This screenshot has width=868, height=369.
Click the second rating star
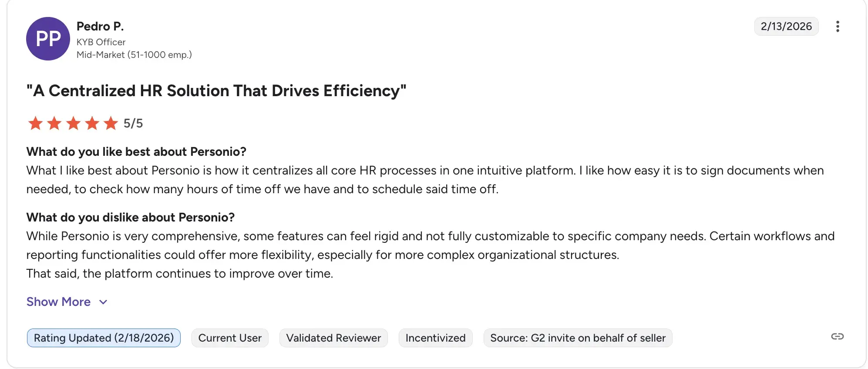(54, 123)
